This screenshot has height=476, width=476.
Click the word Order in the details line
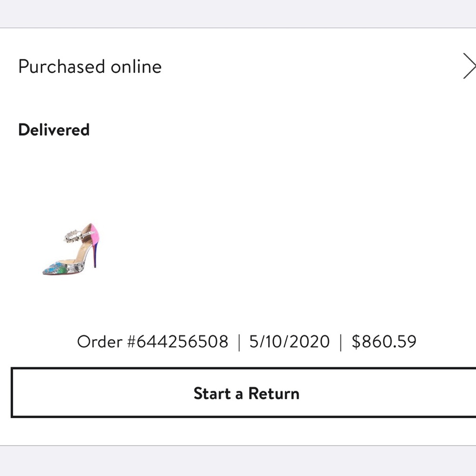coord(99,341)
